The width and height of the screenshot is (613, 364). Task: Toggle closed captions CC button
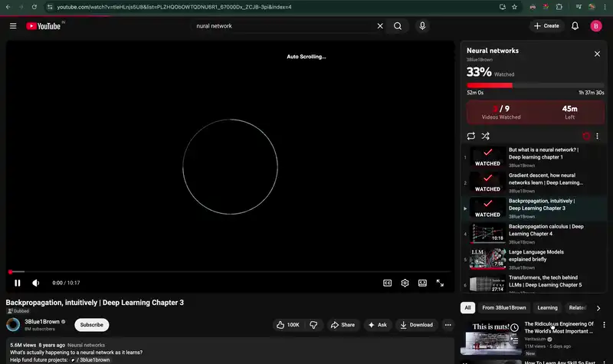coord(387,283)
